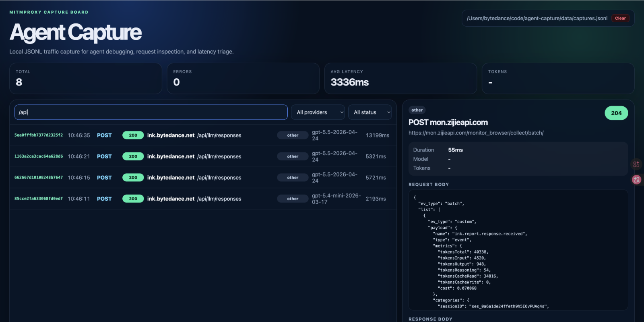
Task: Click the Total requests stat card
Action: [86, 79]
